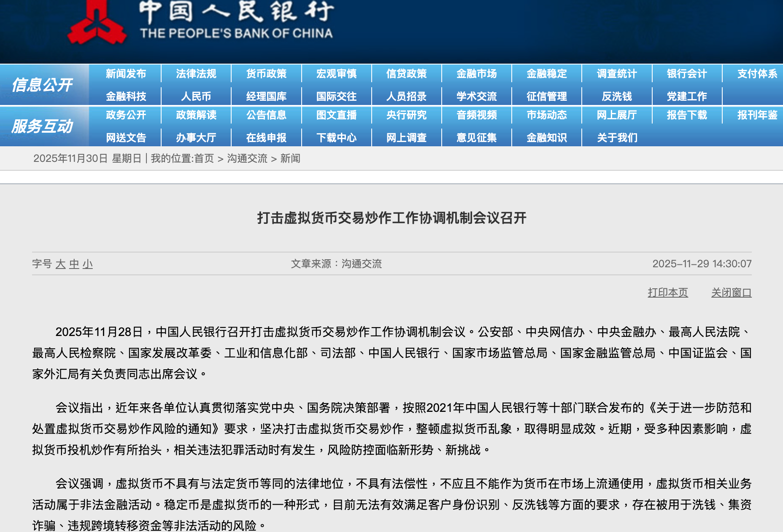Open 报告下载 page
This screenshot has width=783, height=532.
pos(687,115)
